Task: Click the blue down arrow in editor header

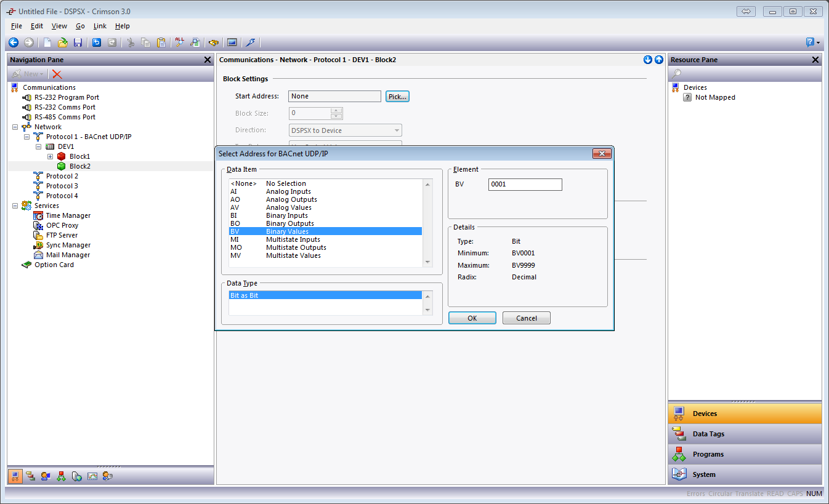Action: (x=648, y=60)
